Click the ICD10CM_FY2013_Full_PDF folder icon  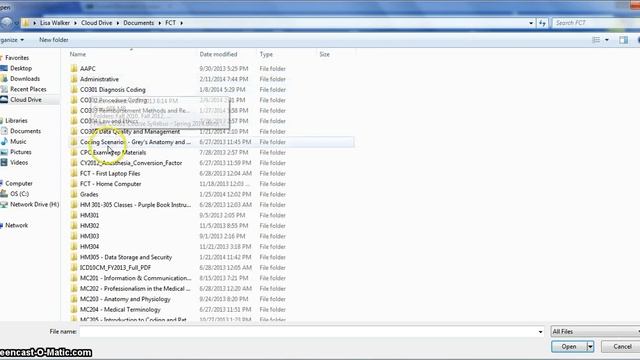(74, 268)
